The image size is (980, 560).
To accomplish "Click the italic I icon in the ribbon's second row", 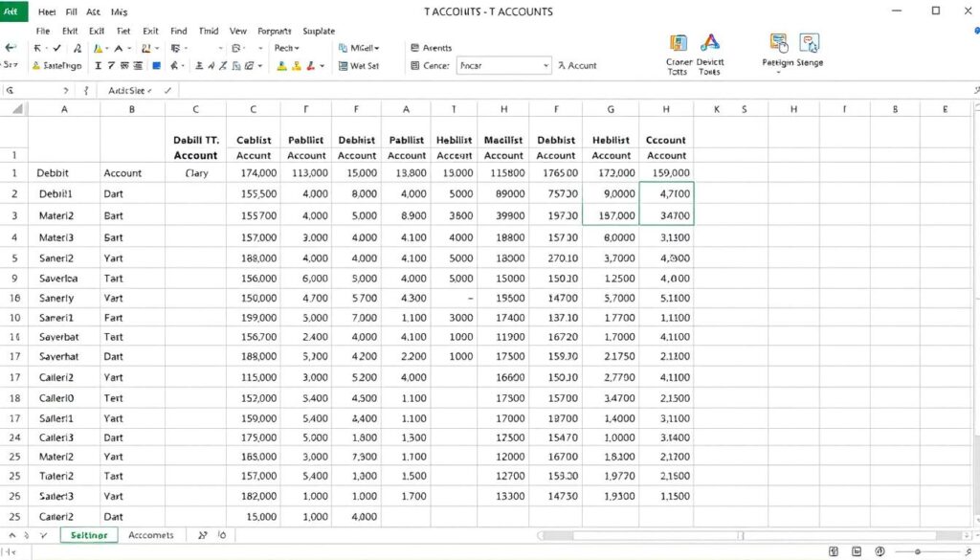I will pos(99,66).
